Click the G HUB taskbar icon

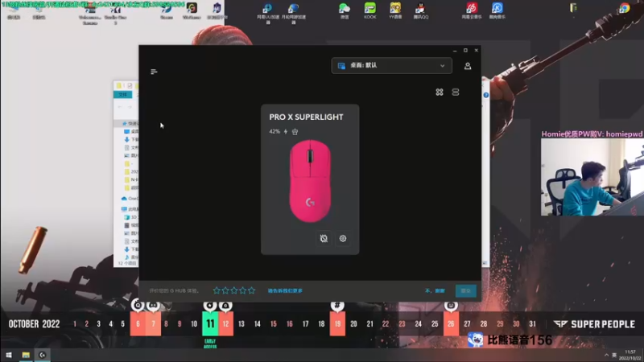click(42, 355)
